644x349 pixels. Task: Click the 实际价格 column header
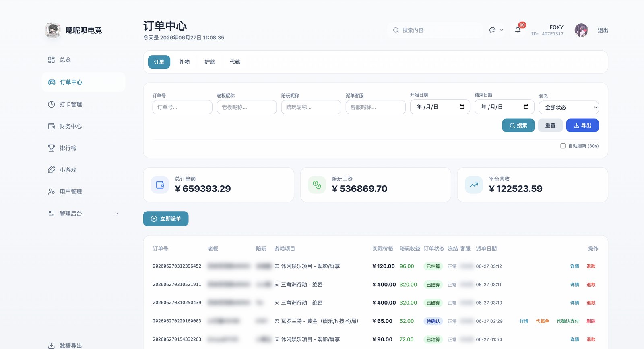[x=383, y=249]
